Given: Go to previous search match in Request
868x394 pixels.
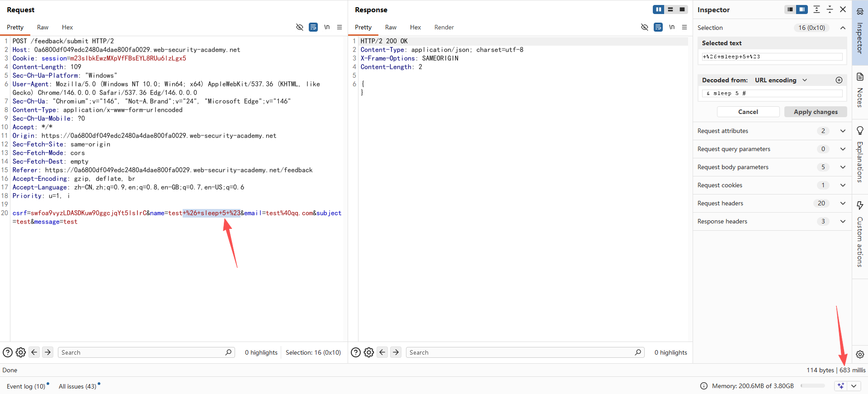Looking at the screenshot, I should 34,352.
